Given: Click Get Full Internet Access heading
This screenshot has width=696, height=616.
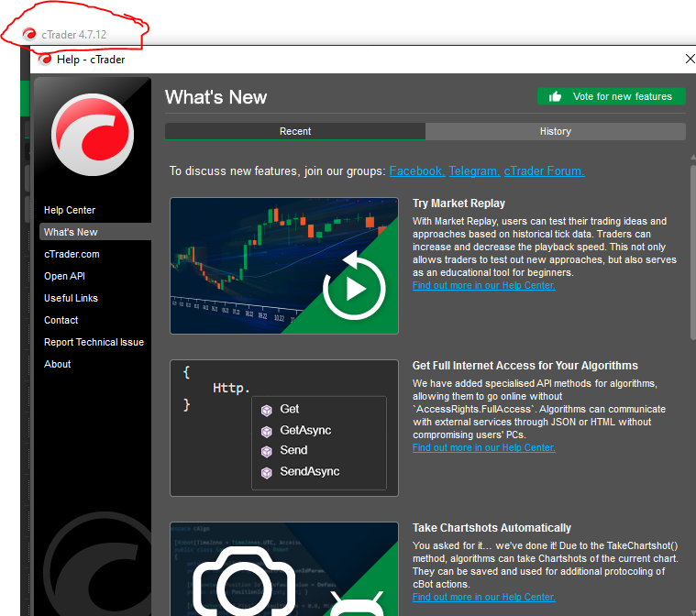Looking at the screenshot, I should click(525, 365).
